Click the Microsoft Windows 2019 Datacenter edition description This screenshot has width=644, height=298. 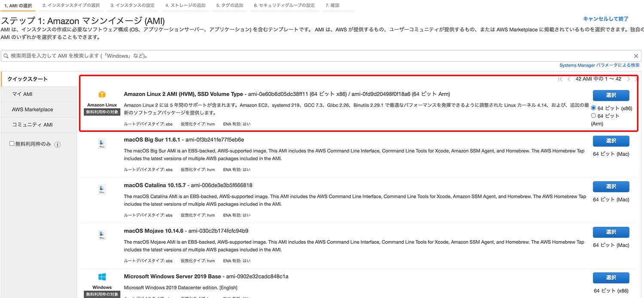(181, 287)
